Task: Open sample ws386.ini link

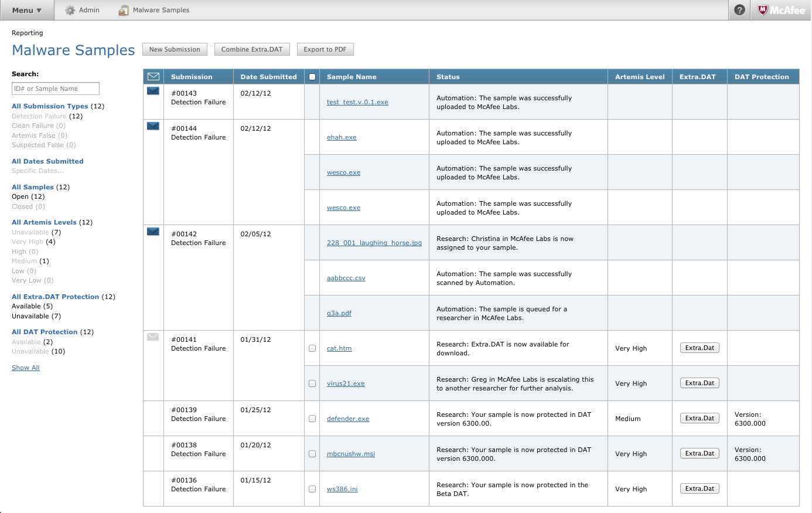Action: (x=342, y=489)
